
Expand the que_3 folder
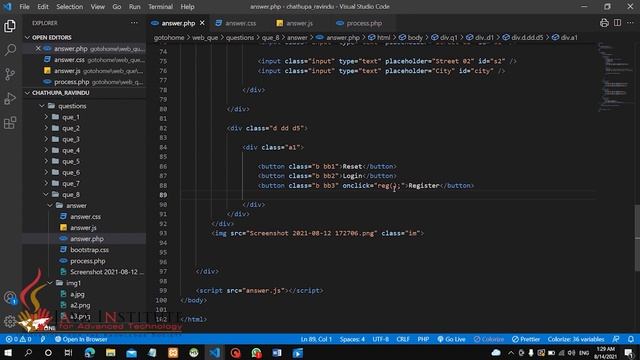(x=71, y=139)
